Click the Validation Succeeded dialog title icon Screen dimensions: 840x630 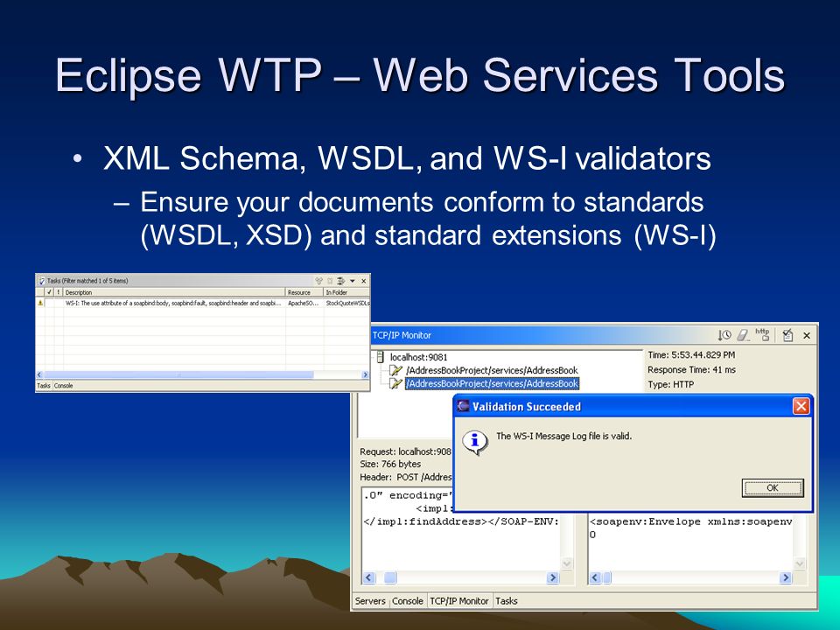[463, 406]
